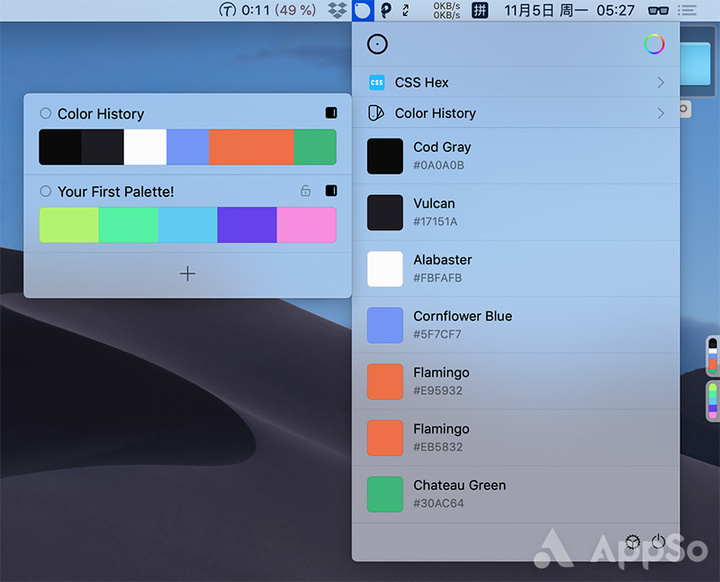Toggle Color History panel dock icon
Screen dimensions: 720x582
point(331,113)
